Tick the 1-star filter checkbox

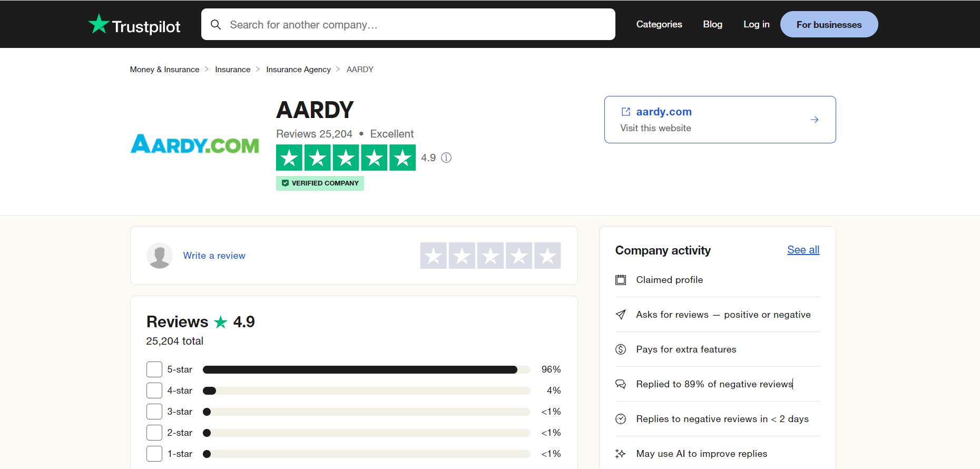click(x=154, y=454)
